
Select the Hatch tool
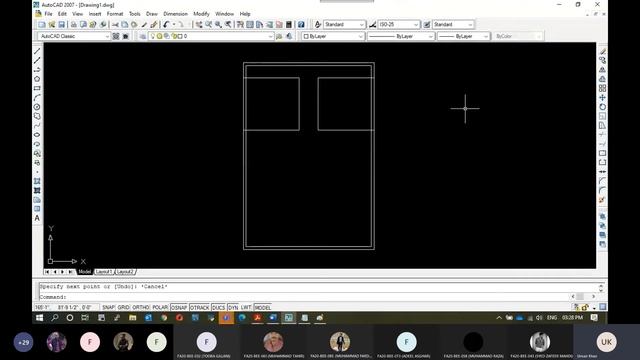pyautogui.click(x=37, y=181)
